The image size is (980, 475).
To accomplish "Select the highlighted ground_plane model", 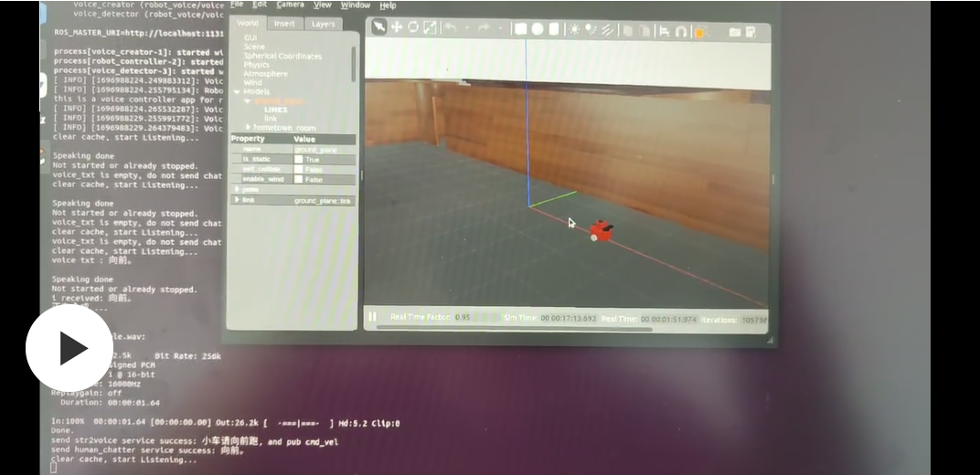I will point(280,100).
